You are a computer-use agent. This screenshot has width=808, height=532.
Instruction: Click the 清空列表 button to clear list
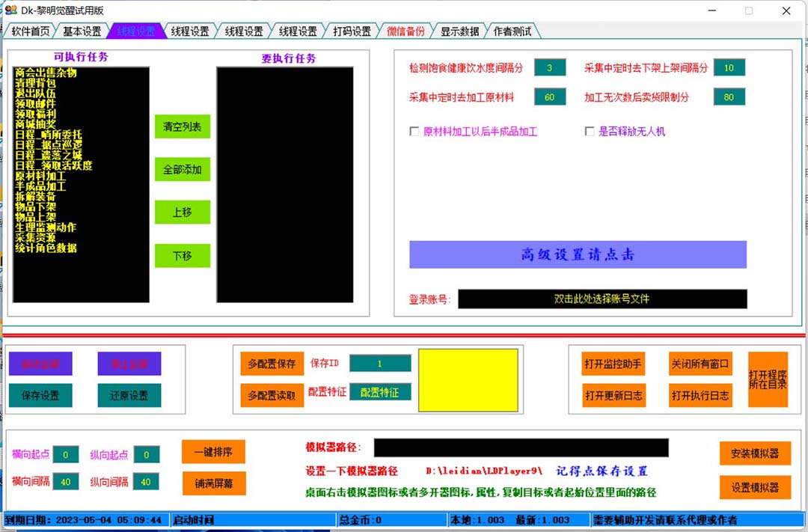(x=183, y=126)
